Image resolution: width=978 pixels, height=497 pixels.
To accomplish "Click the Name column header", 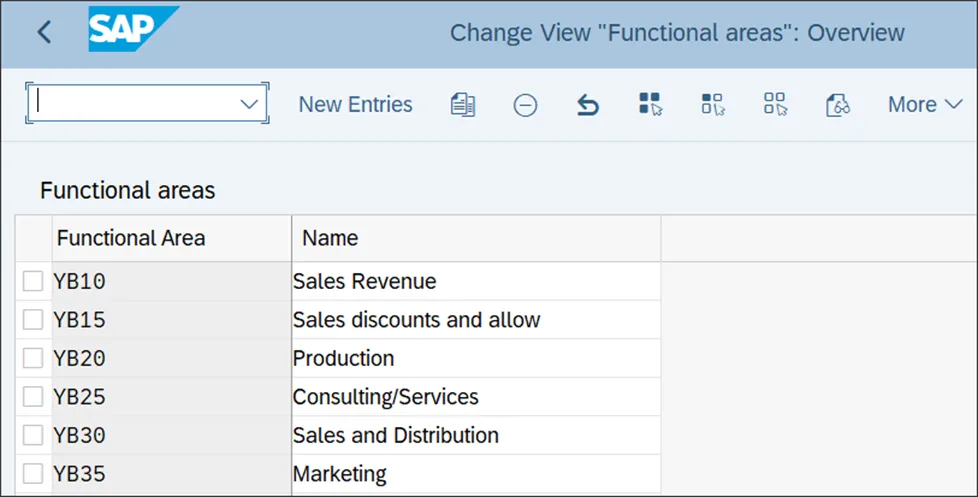I will click(x=330, y=238).
